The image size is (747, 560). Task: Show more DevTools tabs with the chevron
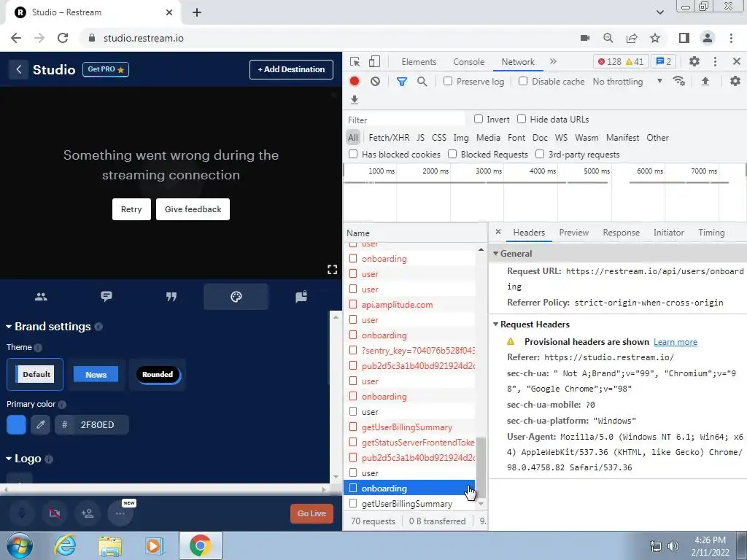(553, 61)
